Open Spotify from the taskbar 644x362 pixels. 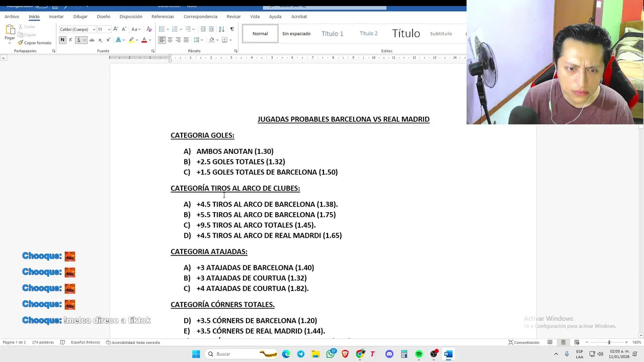point(419,354)
